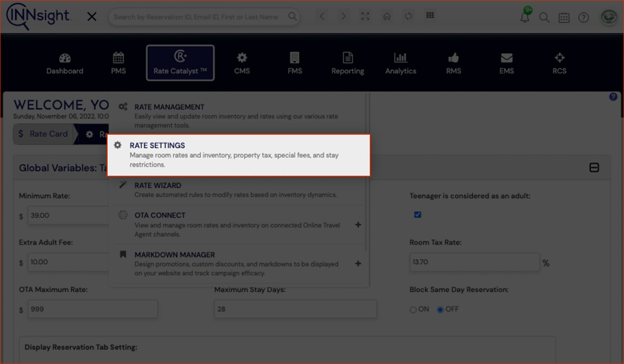Expand the OTA Connect plus submenu
624x364 pixels.
pyautogui.click(x=358, y=225)
